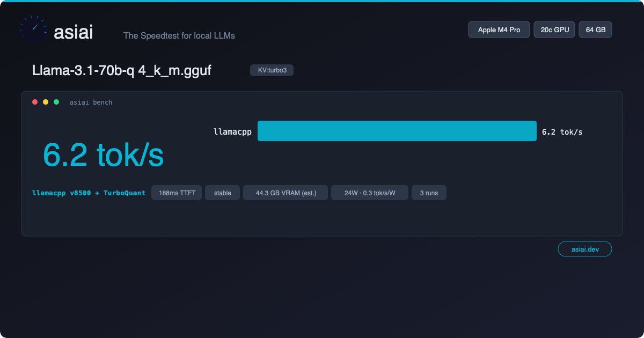Click the stable status chip
The height and width of the screenshot is (338, 644).
(x=223, y=193)
